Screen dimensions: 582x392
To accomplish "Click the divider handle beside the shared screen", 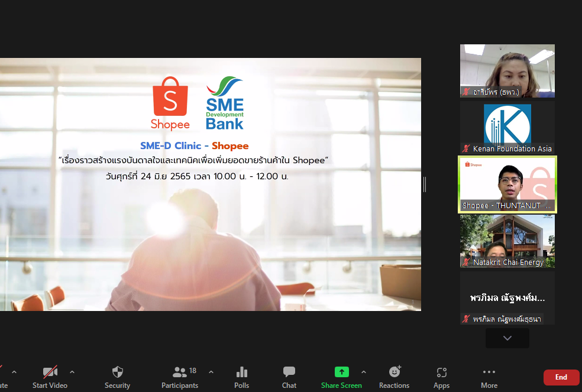I will pos(425,184).
